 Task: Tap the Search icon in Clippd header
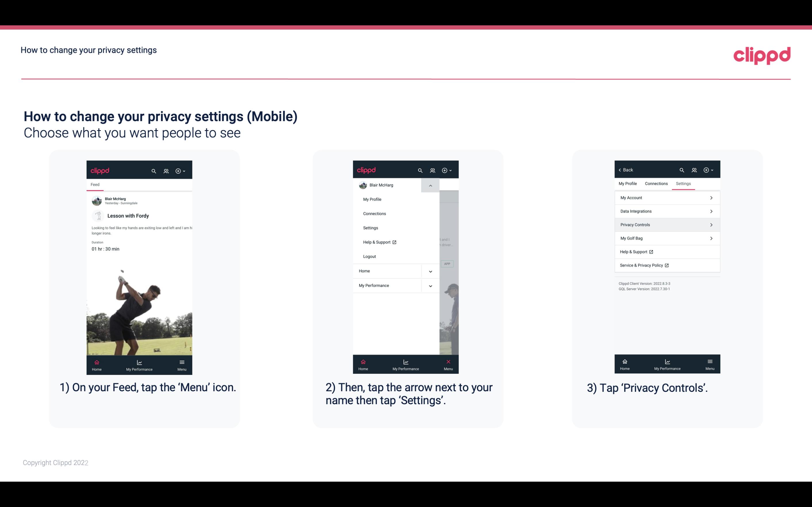[153, 171]
